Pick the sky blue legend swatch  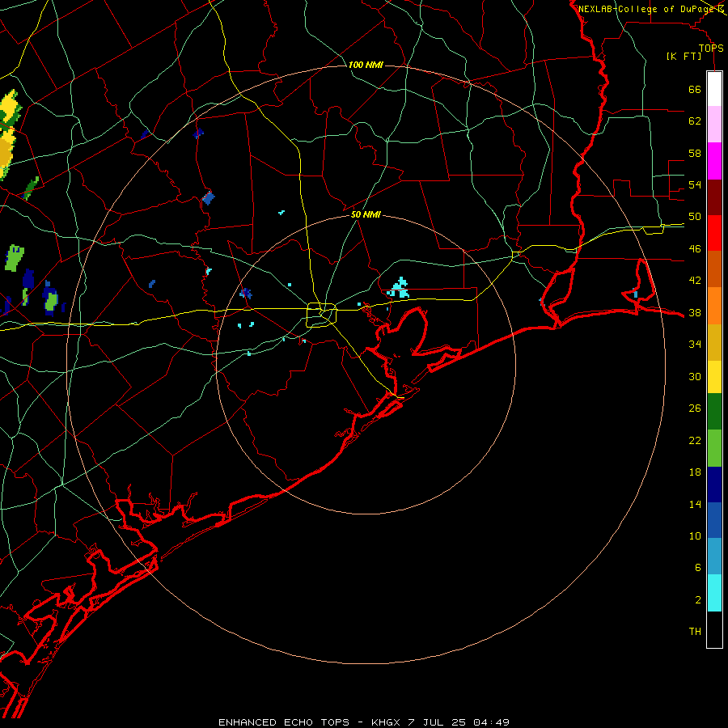(x=714, y=557)
